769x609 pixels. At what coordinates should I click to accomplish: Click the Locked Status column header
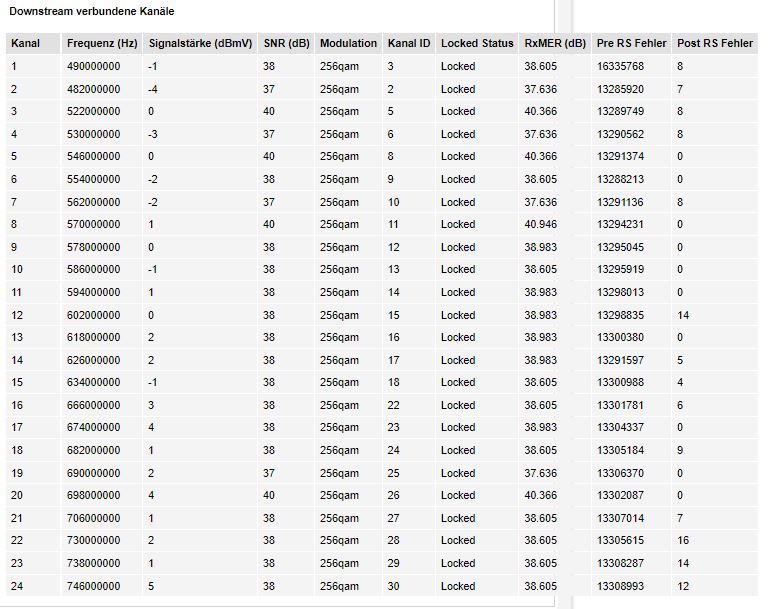[x=477, y=43]
